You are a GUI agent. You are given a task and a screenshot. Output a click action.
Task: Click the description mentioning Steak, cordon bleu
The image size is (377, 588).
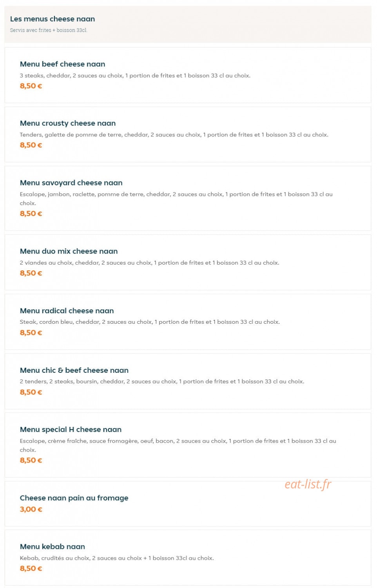(x=150, y=322)
